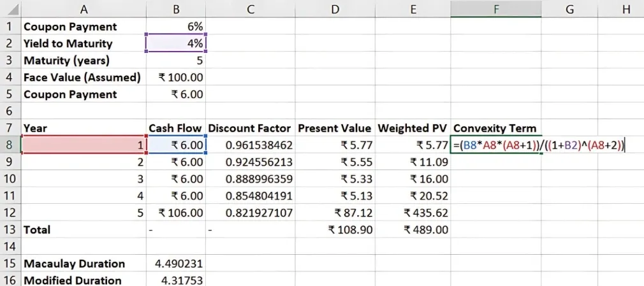Click the Macaulay Duration value 4.490231
Image resolution: width=644 pixels, height=286 pixels.
(x=176, y=264)
